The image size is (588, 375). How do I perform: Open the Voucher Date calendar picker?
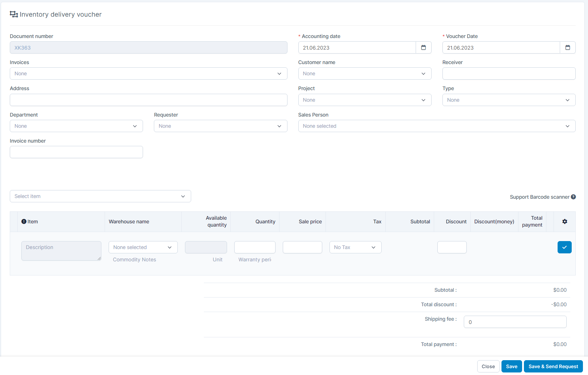(567, 48)
